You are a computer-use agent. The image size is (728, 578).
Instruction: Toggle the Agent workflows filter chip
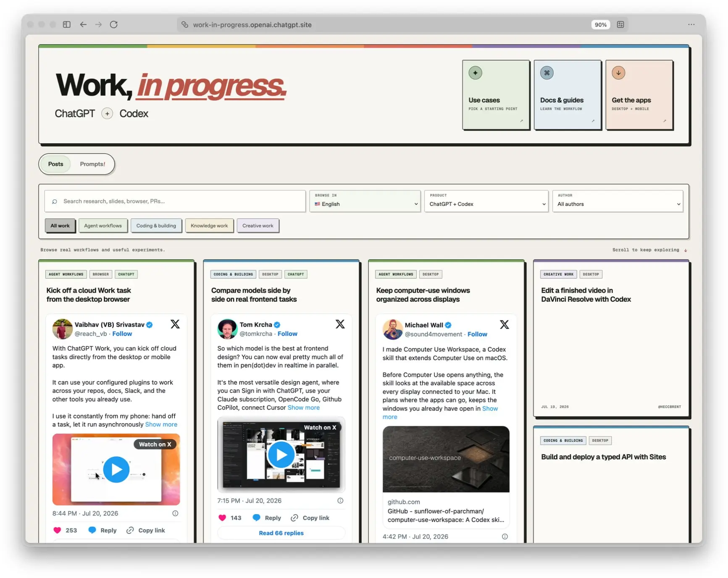(103, 226)
